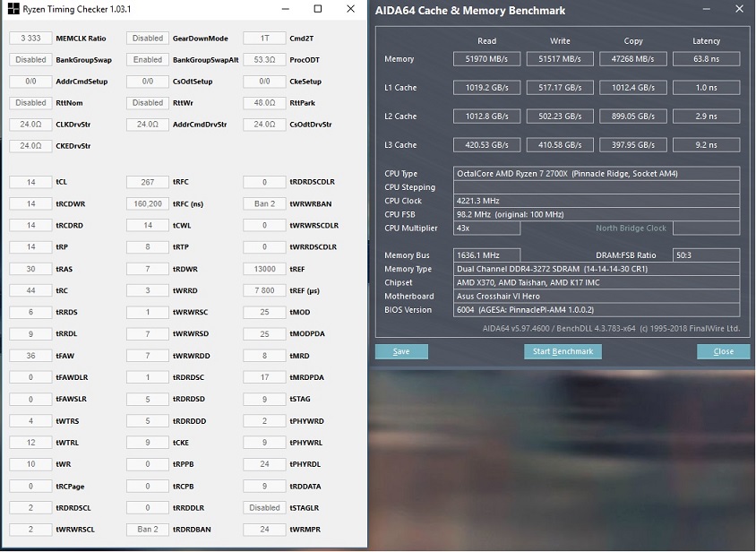756x552 pixels.
Task: Select the Memory Bus 1636.1 MHz field
Action: 486,255
